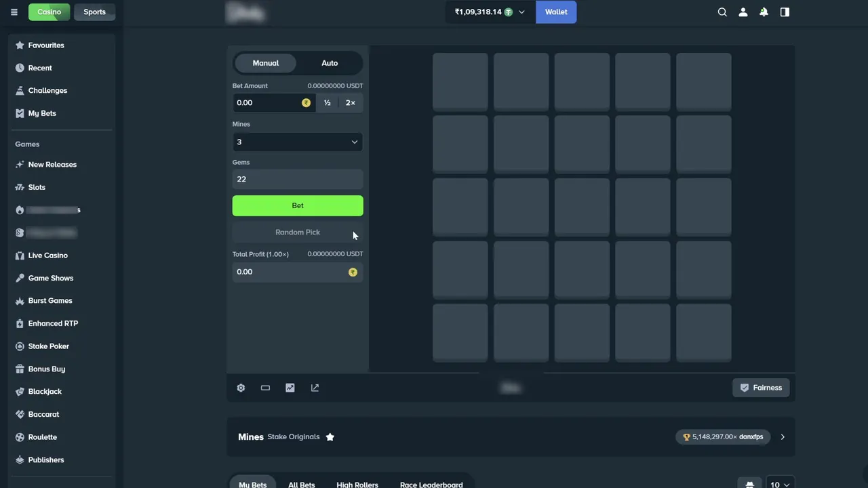Toggle the side panel icon in header
The height and width of the screenshot is (488, 868).
coord(785,12)
